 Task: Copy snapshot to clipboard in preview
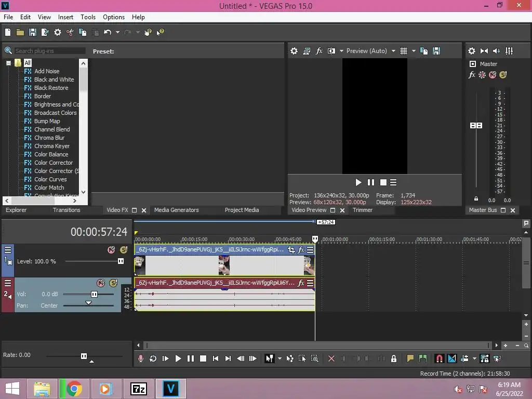[x=424, y=51]
